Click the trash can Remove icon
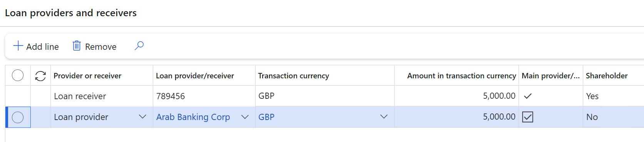The height and width of the screenshot is (142, 644). (77, 46)
